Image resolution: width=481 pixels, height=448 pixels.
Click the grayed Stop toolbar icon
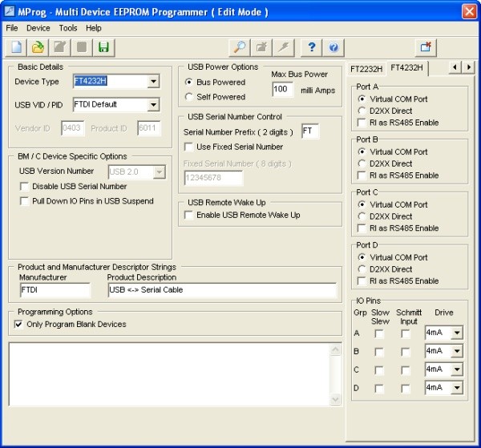pos(82,47)
